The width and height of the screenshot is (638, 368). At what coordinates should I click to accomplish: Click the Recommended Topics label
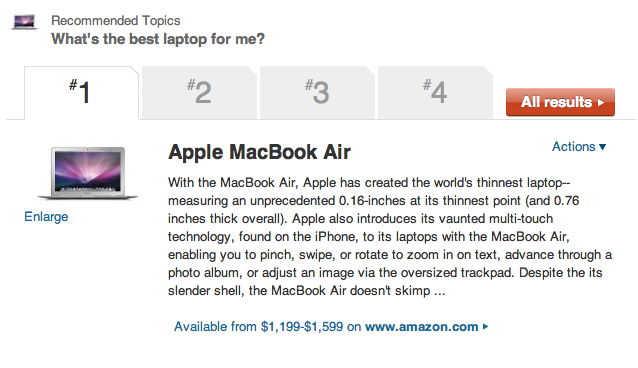click(116, 20)
